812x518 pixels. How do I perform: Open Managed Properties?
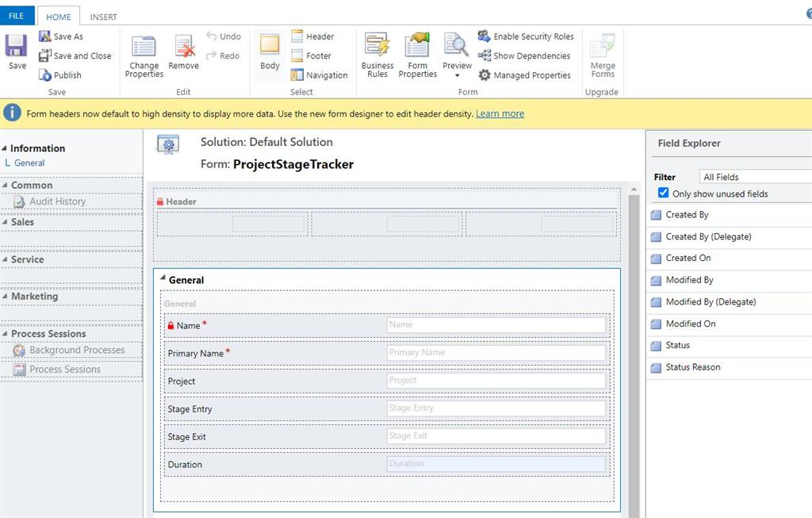click(x=485, y=75)
